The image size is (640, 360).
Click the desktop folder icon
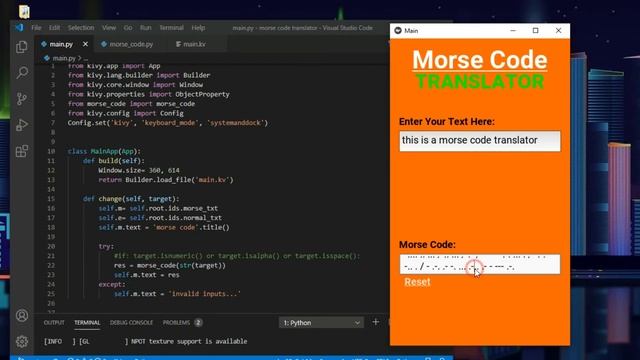click(x=24, y=12)
